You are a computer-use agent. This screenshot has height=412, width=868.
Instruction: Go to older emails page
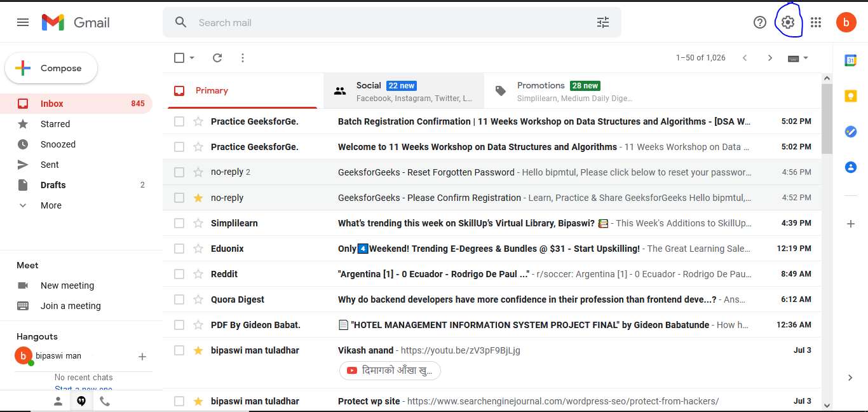770,58
